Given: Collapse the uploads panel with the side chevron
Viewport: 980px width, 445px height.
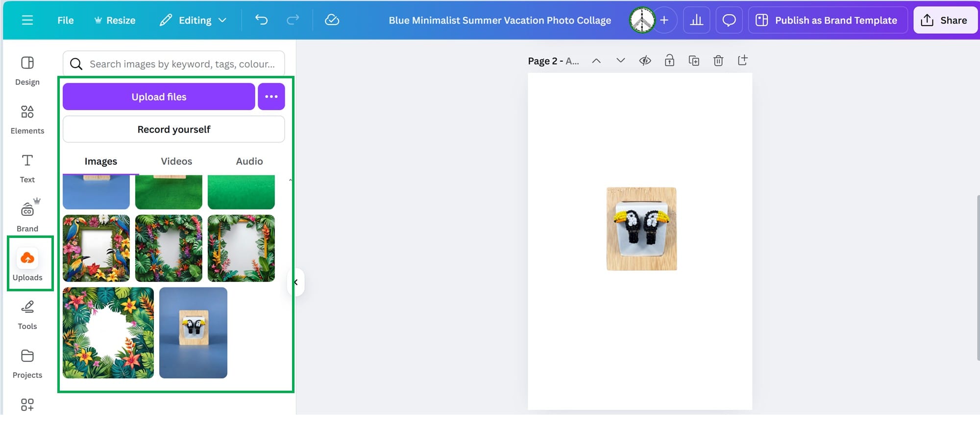Looking at the screenshot, I should click(295, 282).
